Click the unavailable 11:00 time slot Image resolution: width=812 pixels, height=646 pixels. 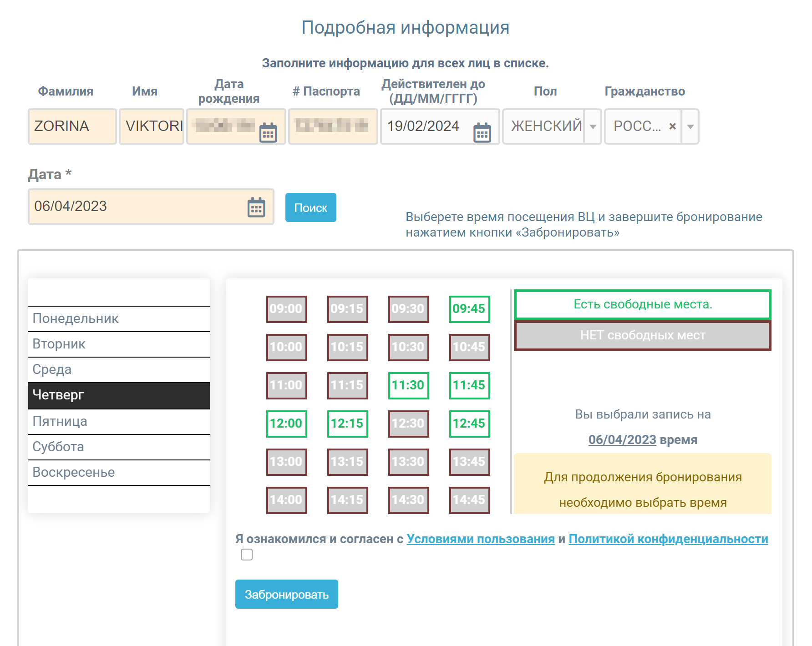(x=286, y=385)
